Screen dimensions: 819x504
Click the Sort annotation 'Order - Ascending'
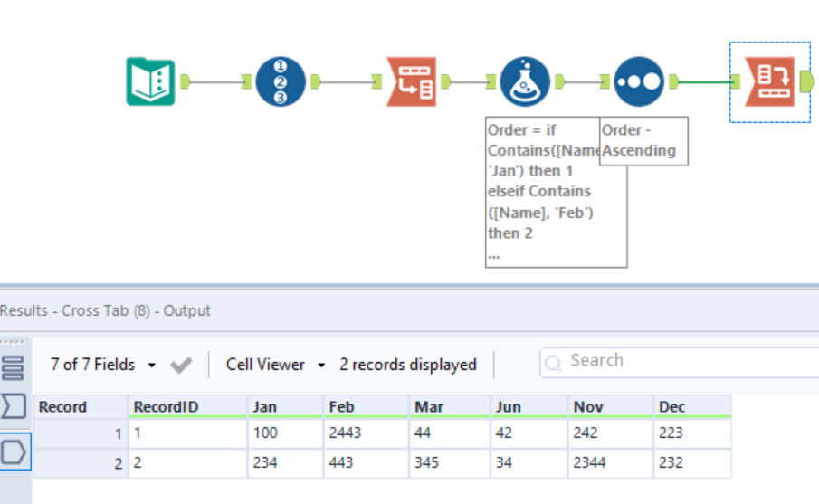[643, 140]
